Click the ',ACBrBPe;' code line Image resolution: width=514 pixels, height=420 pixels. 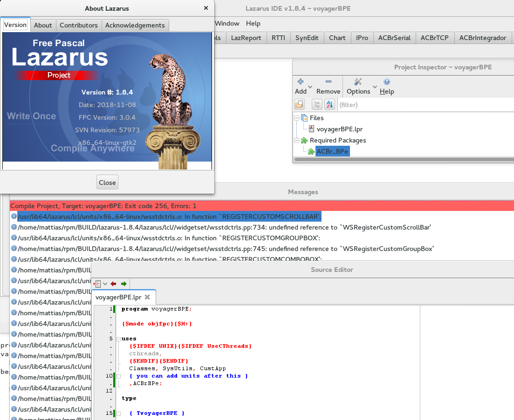145,383
